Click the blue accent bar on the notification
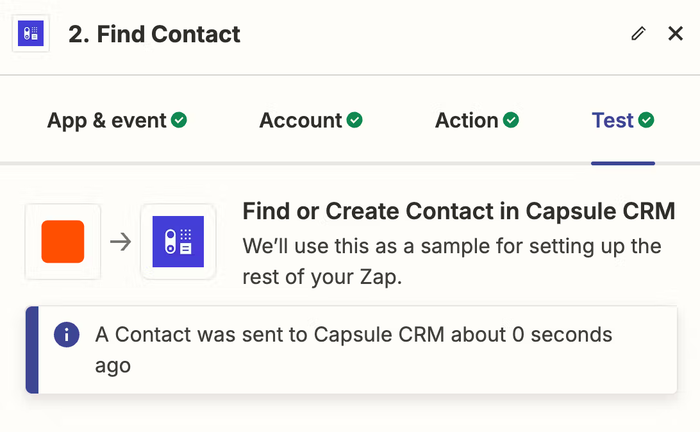700x432 pixels. (31, 349)
